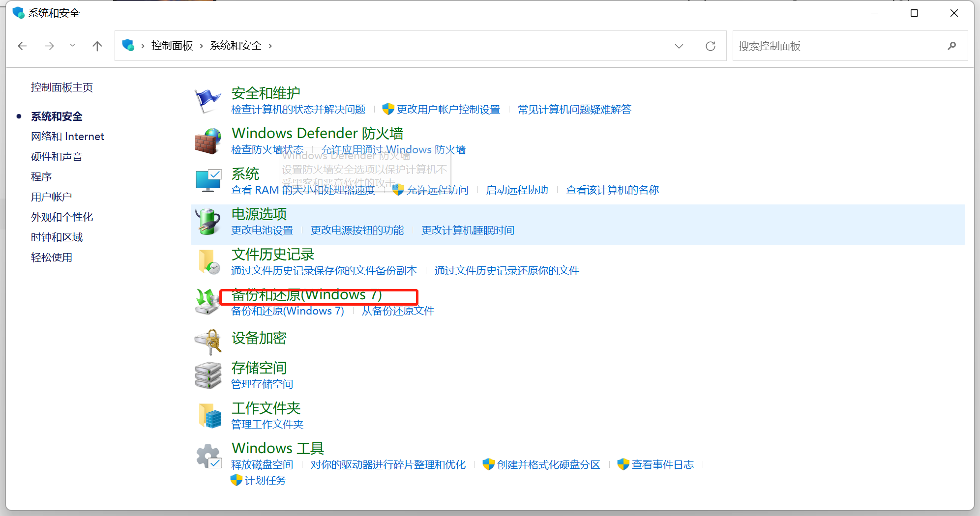Click 更改用户帐户控制设置
980x516 pixels.
pos(448,109)
